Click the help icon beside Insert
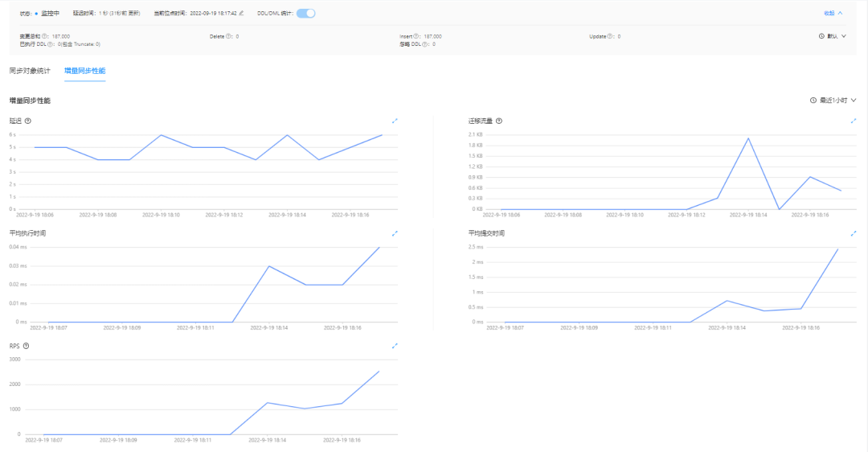This screenshot has width=868, height=452. pyautogui.click(x=416, y=36)
